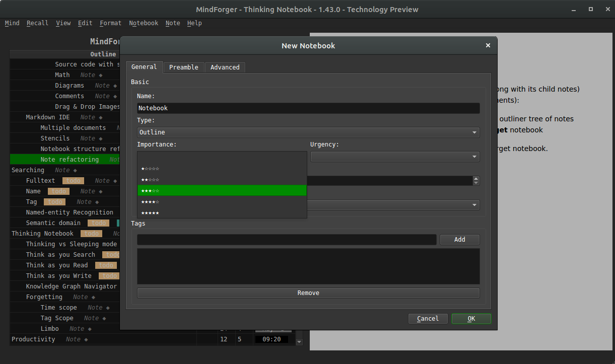Click the Remove tag button
The height and width of the screenshot is (364, 615).
[308, 293]
